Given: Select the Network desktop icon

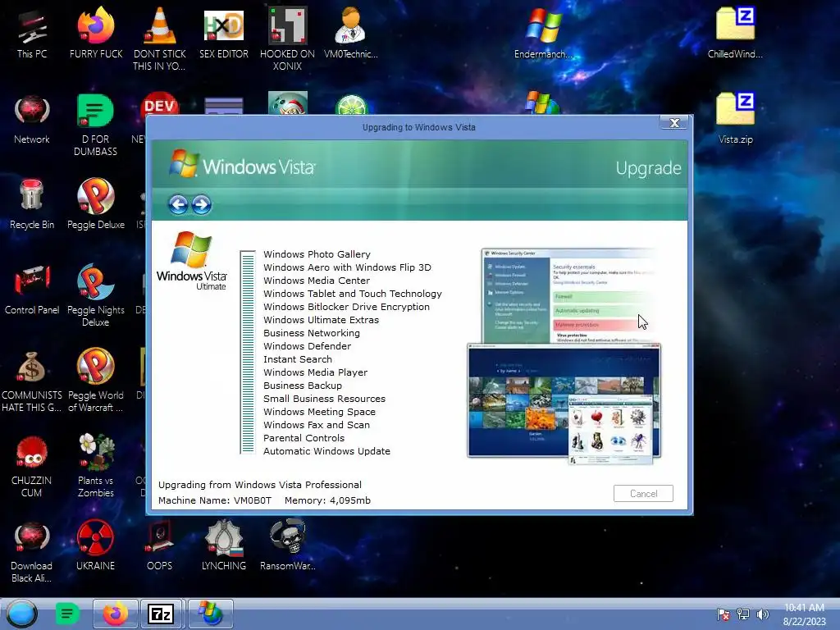Looking at the screenshot, I should pyautogui.click(x=32, y=120).
